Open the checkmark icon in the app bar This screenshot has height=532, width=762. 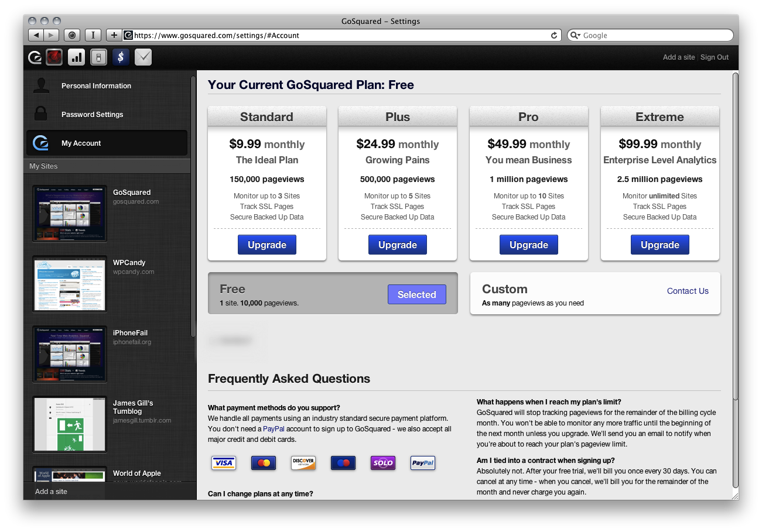click(143, 57)
